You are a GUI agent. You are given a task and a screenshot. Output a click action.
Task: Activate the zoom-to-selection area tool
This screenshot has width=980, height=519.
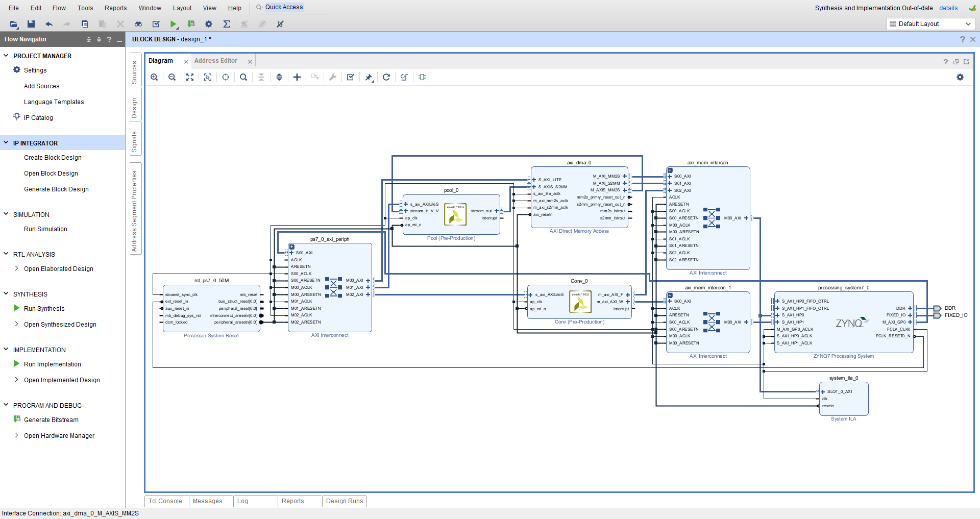coord(208,77)
